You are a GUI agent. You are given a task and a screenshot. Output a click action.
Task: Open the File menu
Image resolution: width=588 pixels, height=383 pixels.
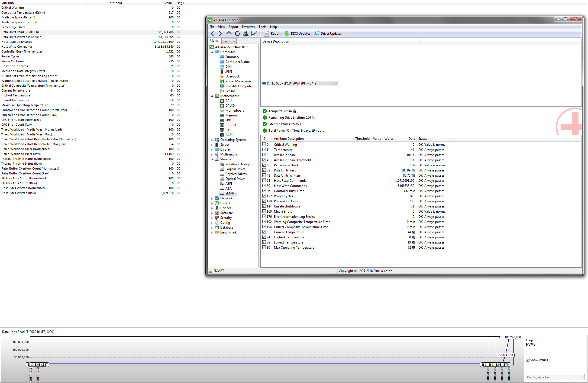pyautogui.click(x=212, y=27)
